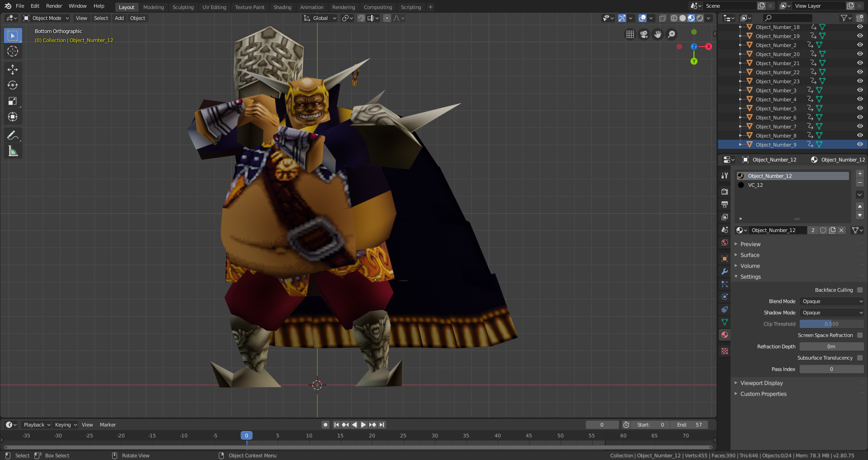
Task: Select the Rotate tool
Action: click(x=13, y=85)
